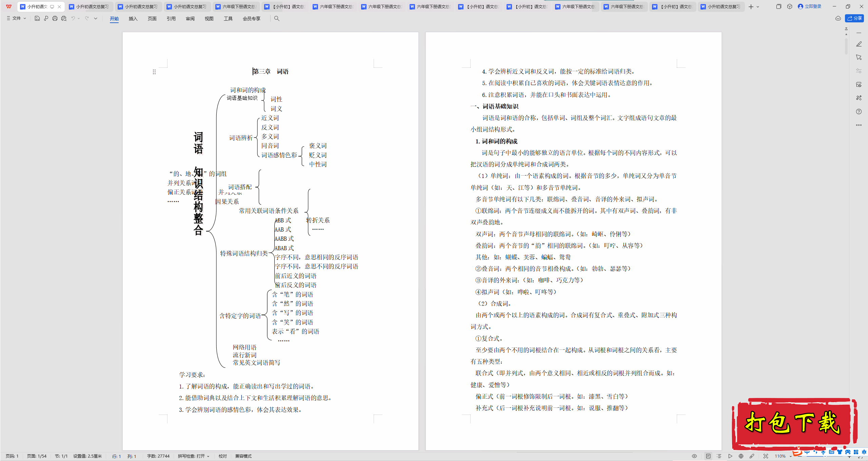Expand the more options ellipsis in the right sidebar

click(x=859, y=125)
